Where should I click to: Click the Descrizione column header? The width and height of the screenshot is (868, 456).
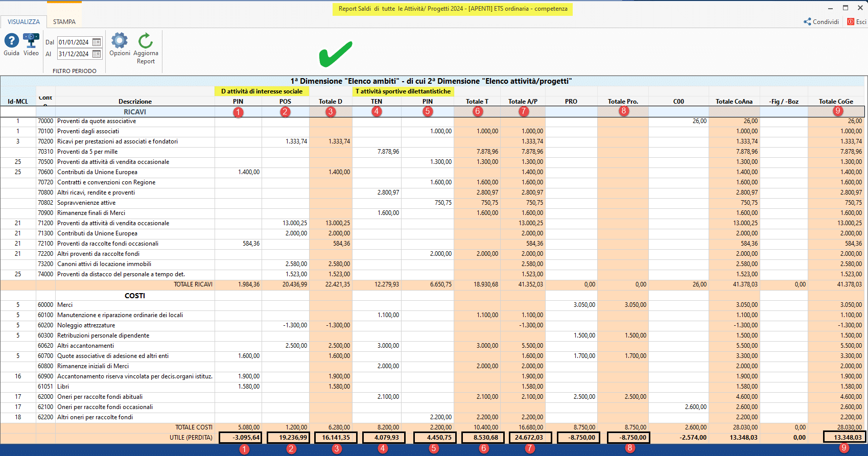click(135, 102)
